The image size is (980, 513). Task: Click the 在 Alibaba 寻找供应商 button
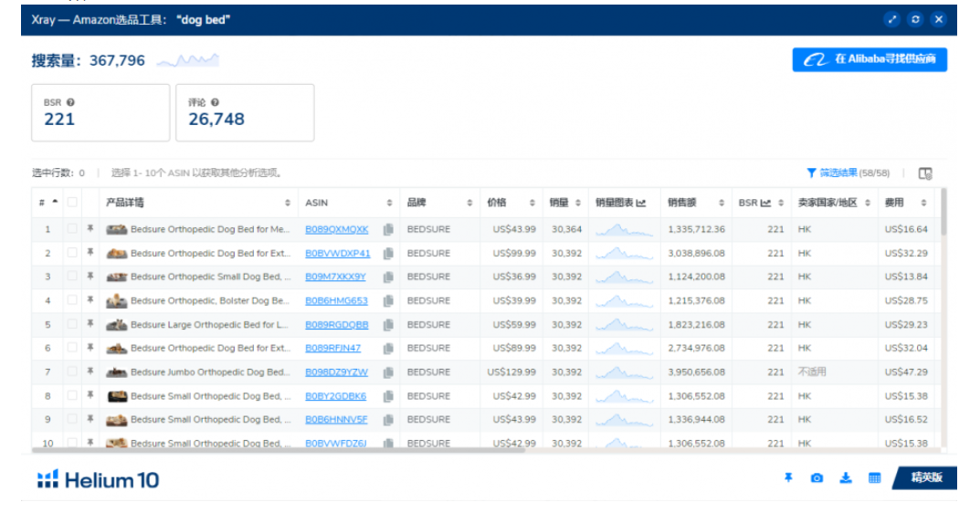pyautogui.click(x=869, y=59)
